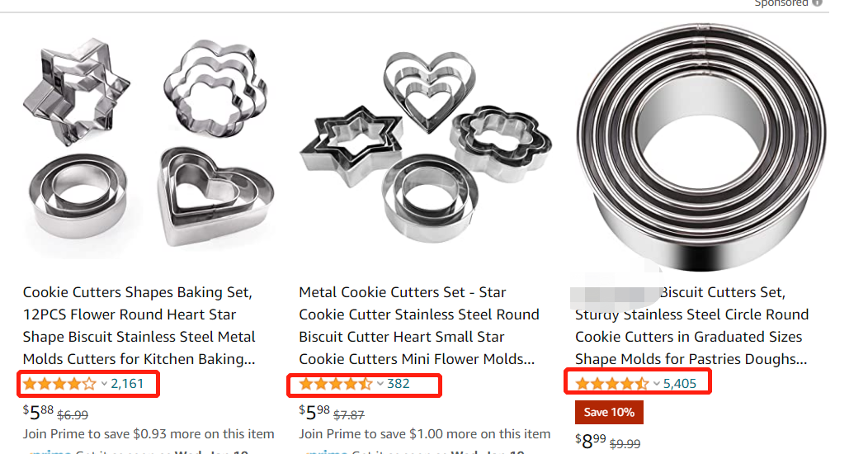
Task: Expand rating chevron next to 5,405
Action: (656, 384)
